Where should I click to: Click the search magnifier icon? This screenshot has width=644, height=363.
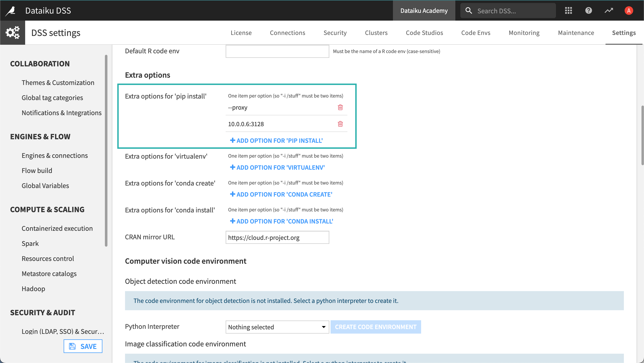(469, 10)
